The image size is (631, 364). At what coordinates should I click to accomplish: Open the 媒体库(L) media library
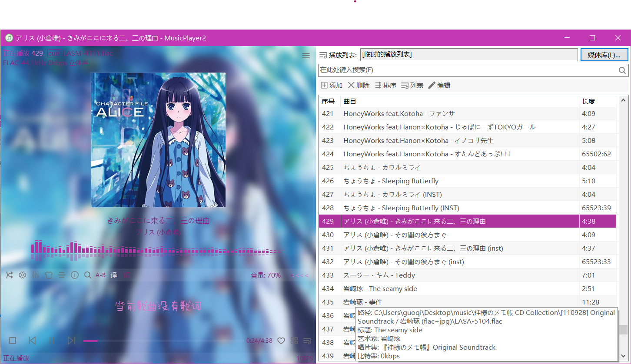tap(604, 55)
